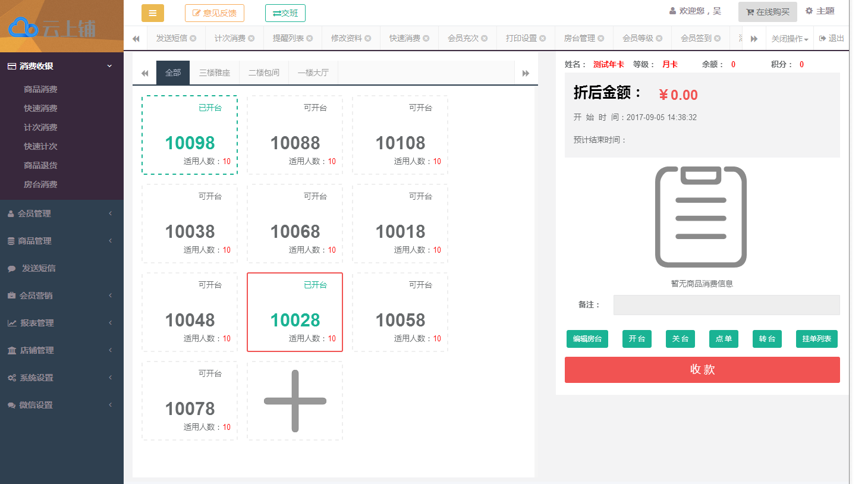Expand 店铺管理 sidebar menu
The width and height of the screenshot is (868, 484).
point(62,350)
